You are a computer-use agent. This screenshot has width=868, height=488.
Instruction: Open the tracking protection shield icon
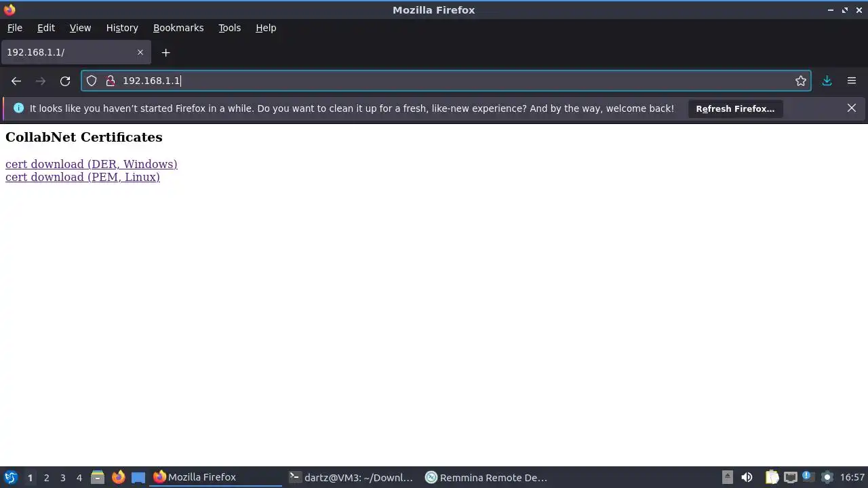pyautogui.click(x=92, y=81)
